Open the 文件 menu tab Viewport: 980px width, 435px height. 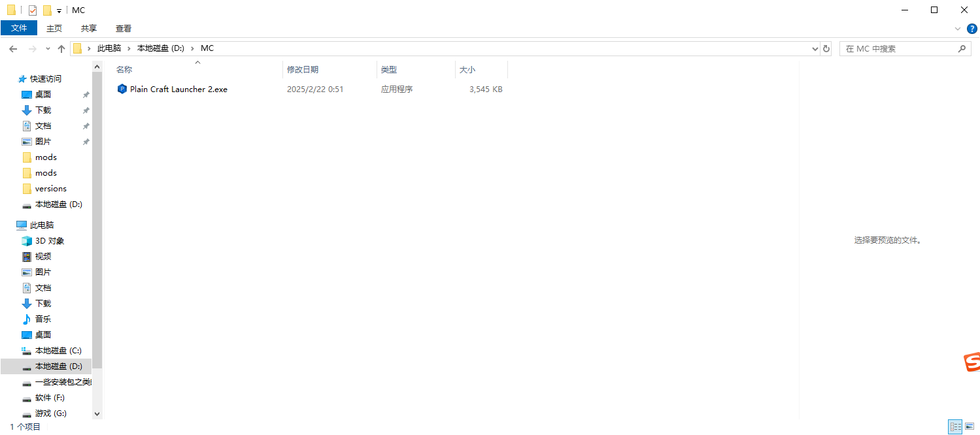point(19,28)
